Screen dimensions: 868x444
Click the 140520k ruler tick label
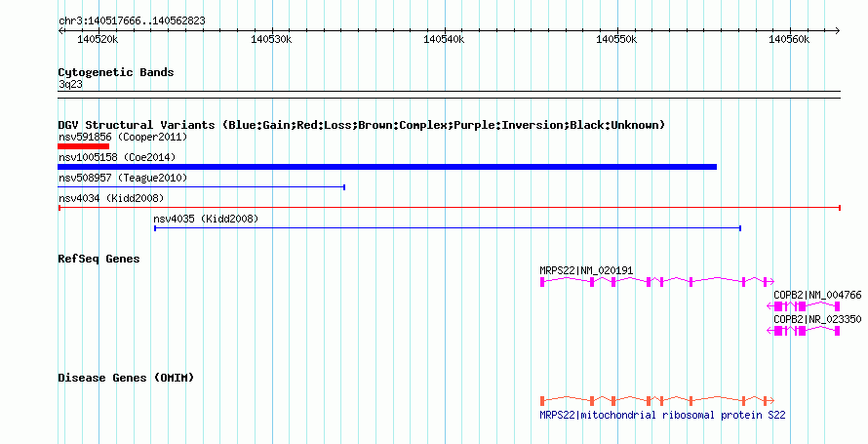tap(98, 40)
